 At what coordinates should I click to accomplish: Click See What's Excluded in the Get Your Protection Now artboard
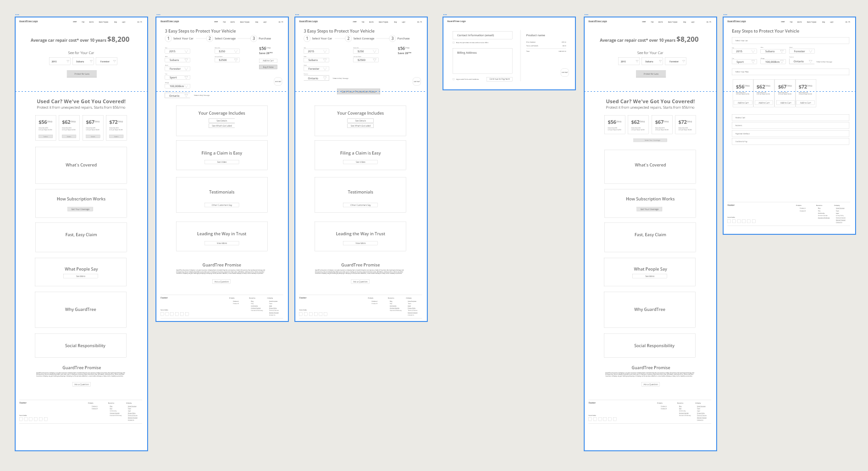(x=360, y=126)
